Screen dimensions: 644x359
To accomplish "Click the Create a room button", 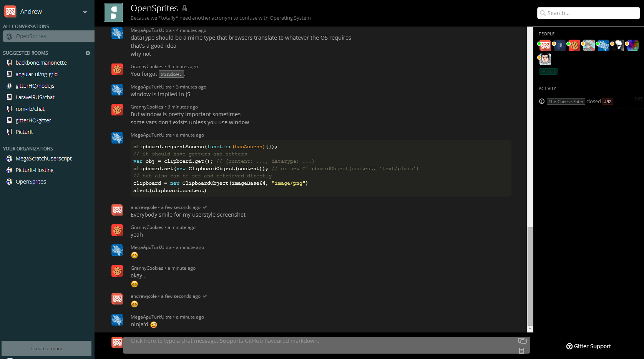I will point(46,348).
